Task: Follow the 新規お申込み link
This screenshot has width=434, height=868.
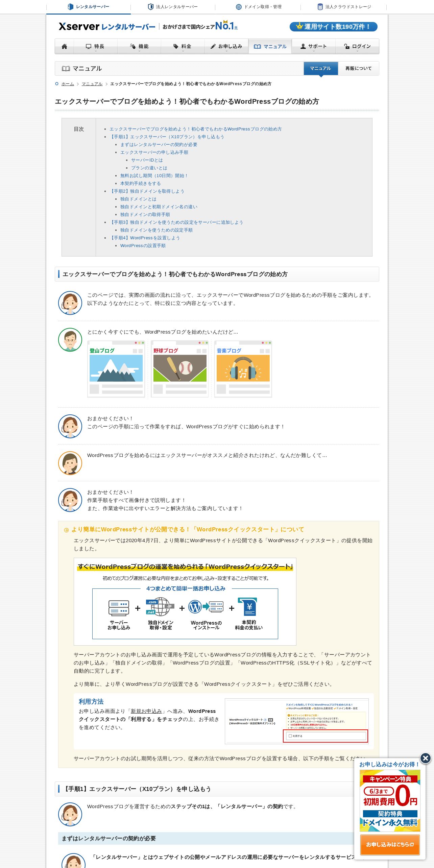Action: tap(146, 711)
